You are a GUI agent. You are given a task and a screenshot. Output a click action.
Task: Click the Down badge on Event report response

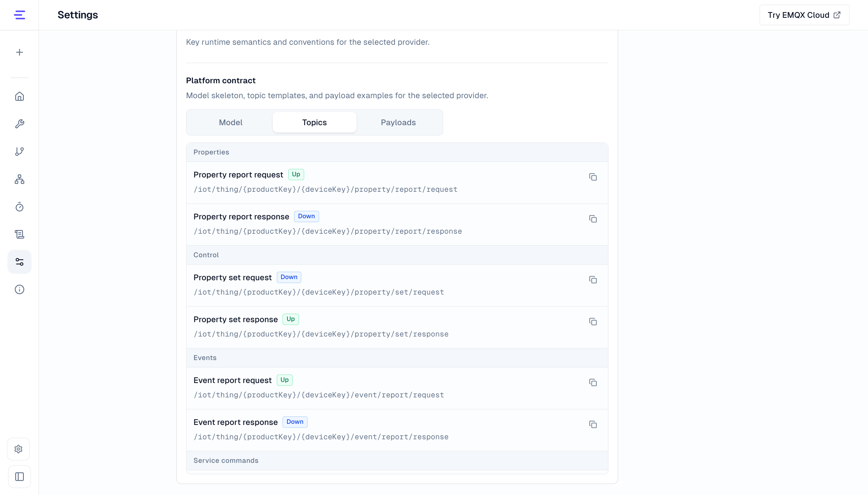[295, 421]
